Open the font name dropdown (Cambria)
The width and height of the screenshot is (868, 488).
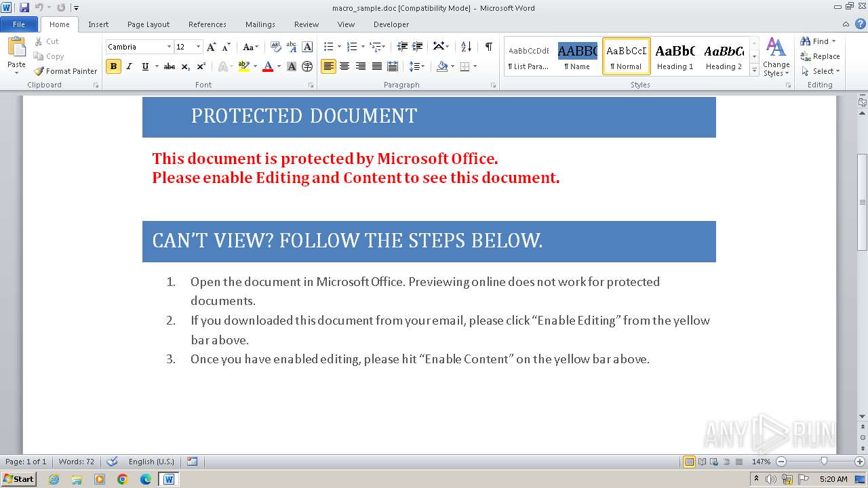[169, 47]
